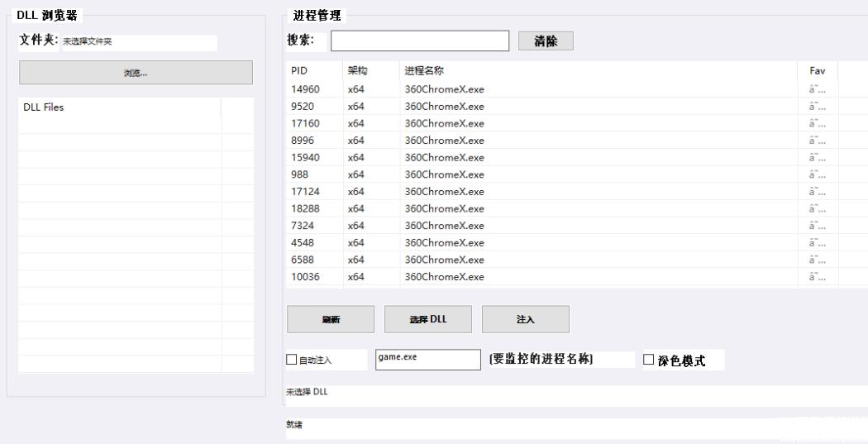The height and width of the screenshot is (444, 868).
Task: Click the DLL Files column header
Action: 120,107
